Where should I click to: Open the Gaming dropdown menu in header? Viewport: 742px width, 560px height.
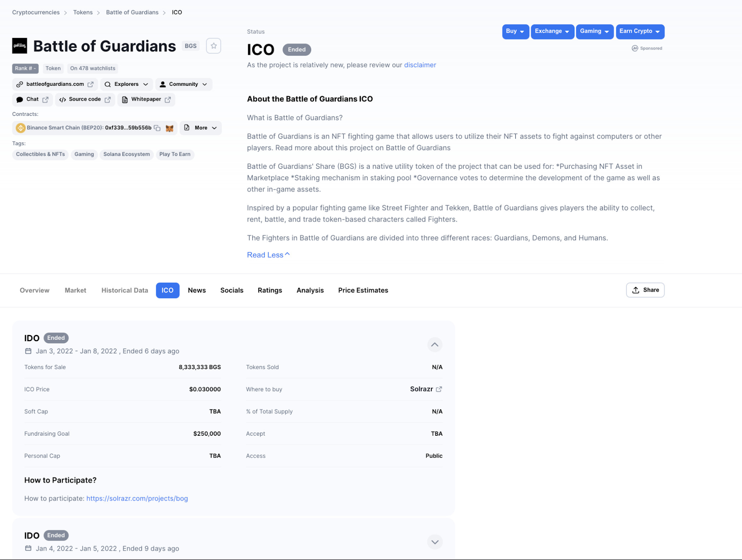click(x=595, y=32)
